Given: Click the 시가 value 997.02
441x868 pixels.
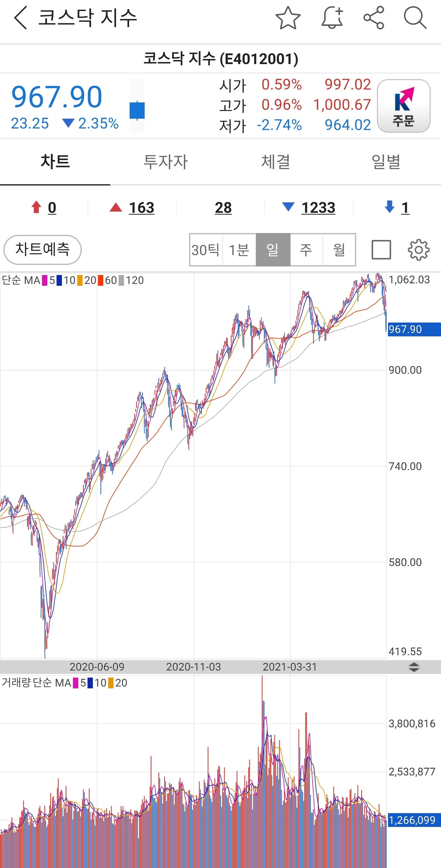Looking at the screenshot, I should coord(348,84).
